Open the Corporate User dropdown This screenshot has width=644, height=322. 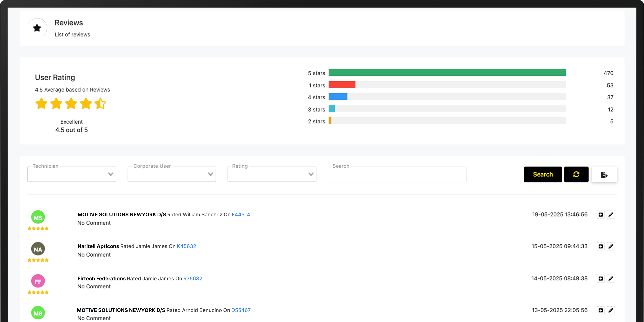[x=172, y=174]
